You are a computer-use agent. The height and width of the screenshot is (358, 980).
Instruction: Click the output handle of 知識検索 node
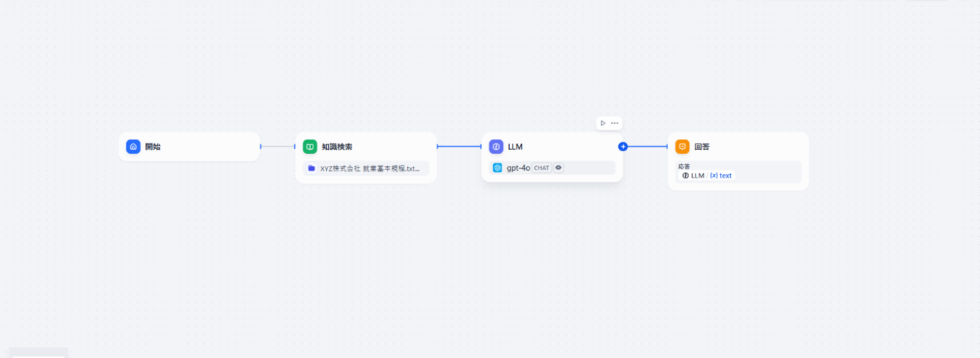tap(437, 147)
